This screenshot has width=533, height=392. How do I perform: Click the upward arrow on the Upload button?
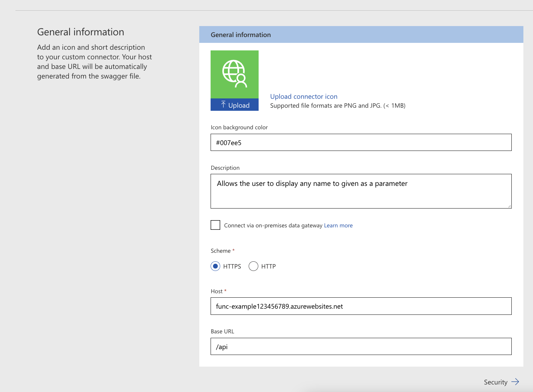pyautogui.click(x=223, y=105)
